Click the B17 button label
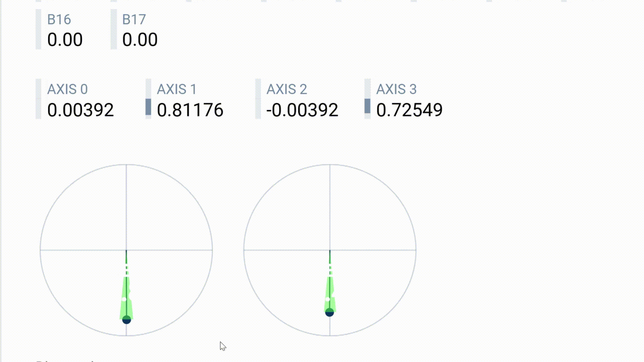Screen dimensions: 644x362 [134, 19]
